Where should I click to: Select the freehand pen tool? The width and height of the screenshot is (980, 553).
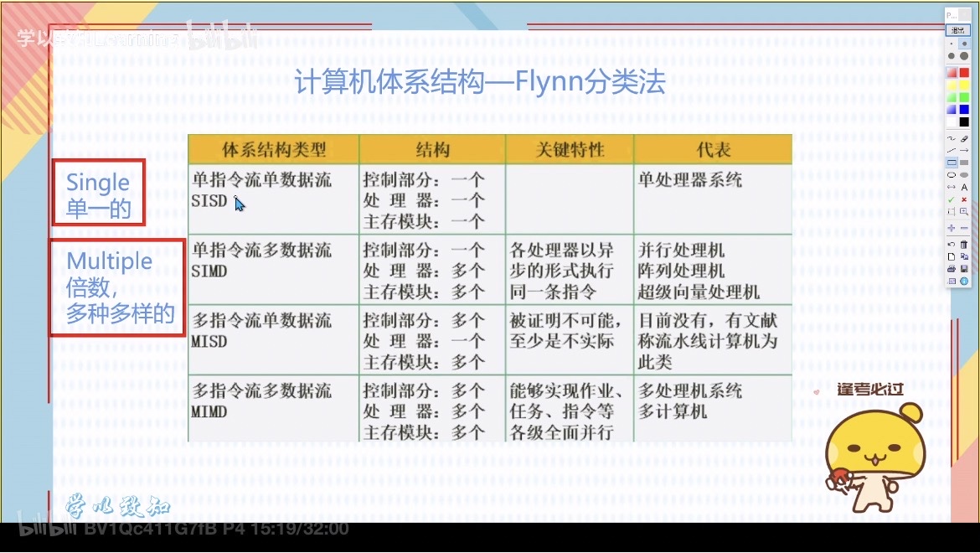coord(951,138)
